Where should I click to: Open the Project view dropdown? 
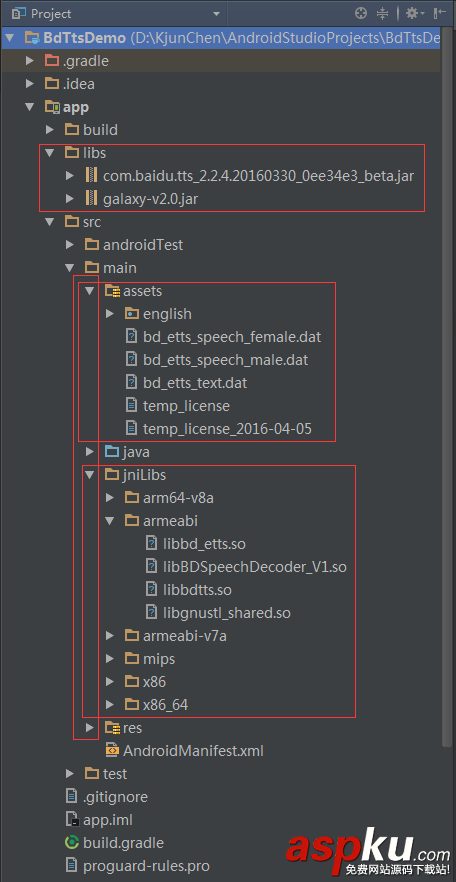(216, 14)
